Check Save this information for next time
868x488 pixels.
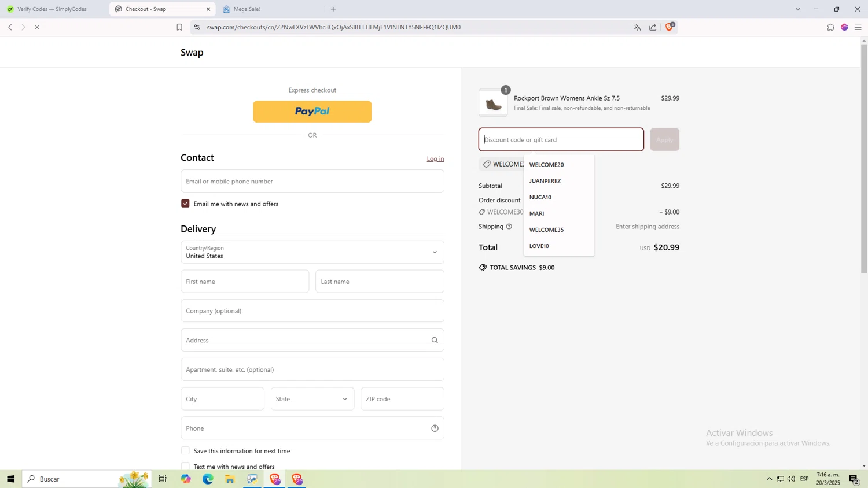pos(185,450)
